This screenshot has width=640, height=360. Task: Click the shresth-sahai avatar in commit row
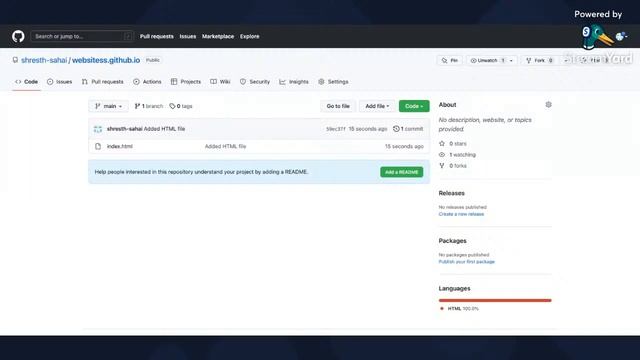pyautogui.click(x=98, y=129)
